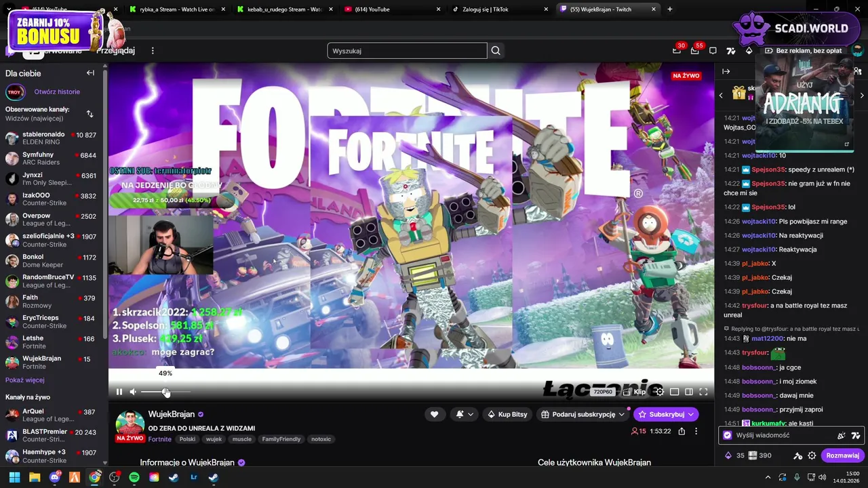
Task: Open the Podaruj subskrypcję dropdown
Action: [583, 414]
